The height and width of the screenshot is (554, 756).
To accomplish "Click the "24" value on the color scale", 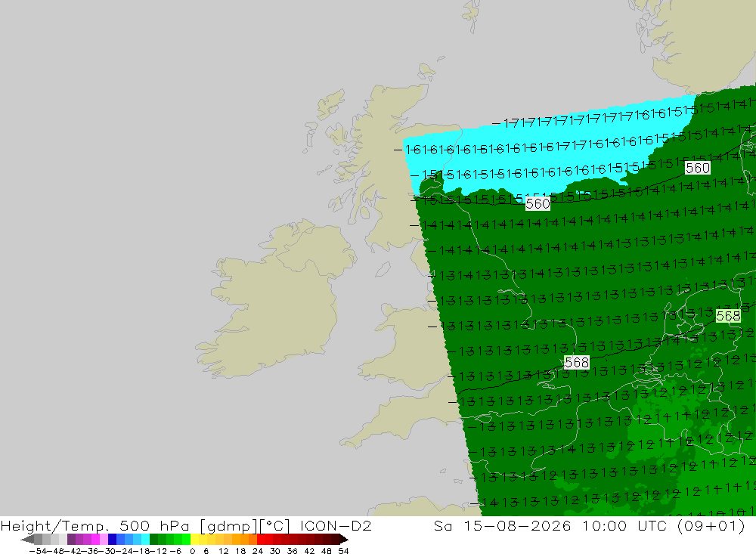I will 258,551.
